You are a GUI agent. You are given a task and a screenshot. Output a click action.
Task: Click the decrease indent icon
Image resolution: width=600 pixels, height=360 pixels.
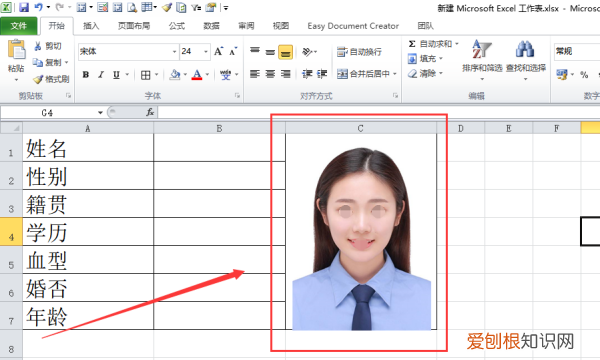[307, 74]
